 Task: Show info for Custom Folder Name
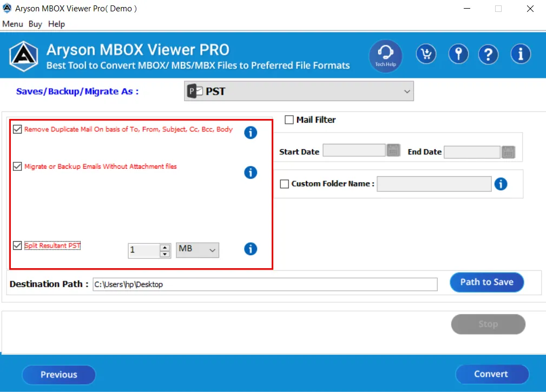click(501, 184)
